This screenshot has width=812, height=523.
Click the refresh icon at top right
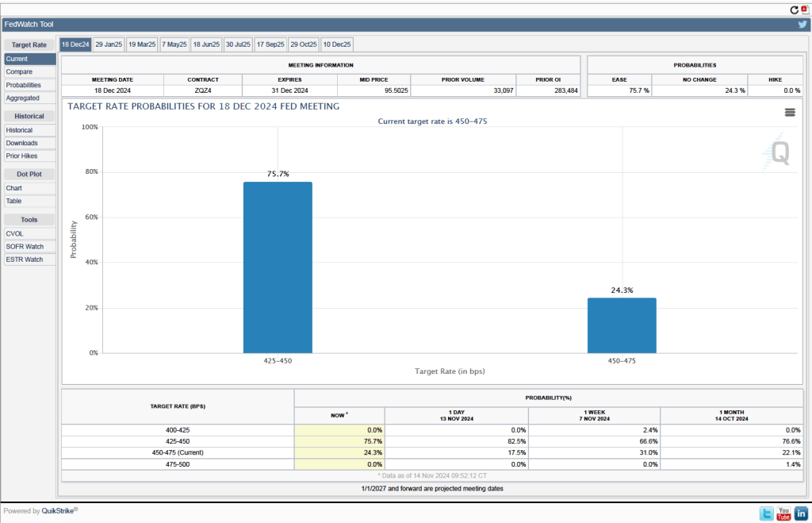point(795,10)
